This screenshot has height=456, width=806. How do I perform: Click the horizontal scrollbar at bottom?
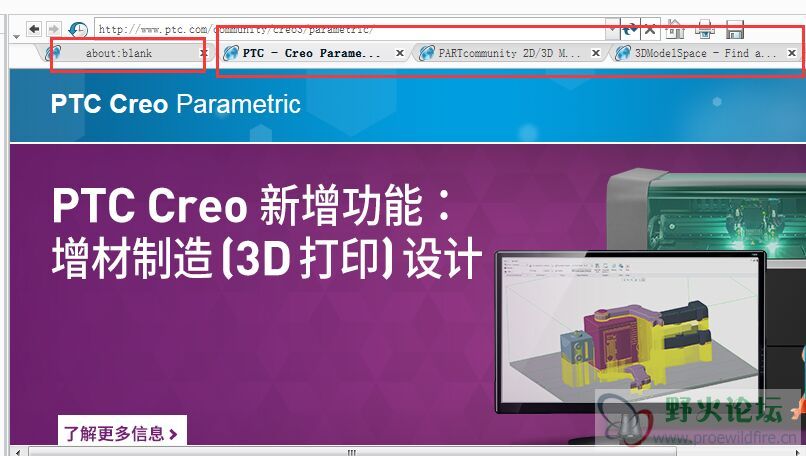[352, 452]
